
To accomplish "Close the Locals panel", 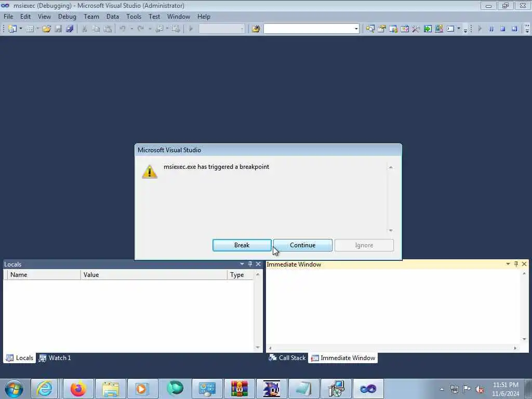I will pyautogui.click(x=258, y=263).
